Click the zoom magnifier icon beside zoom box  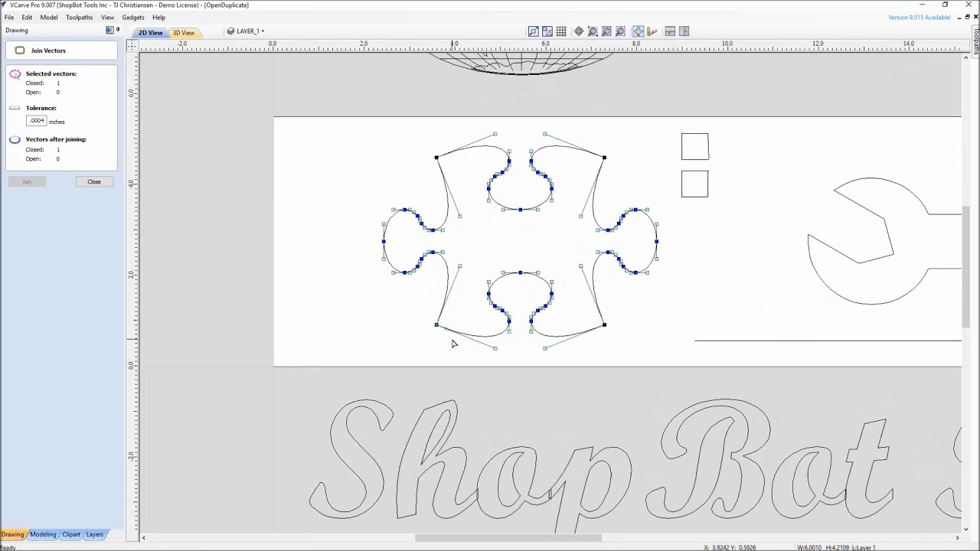click(x=606, y=31)
